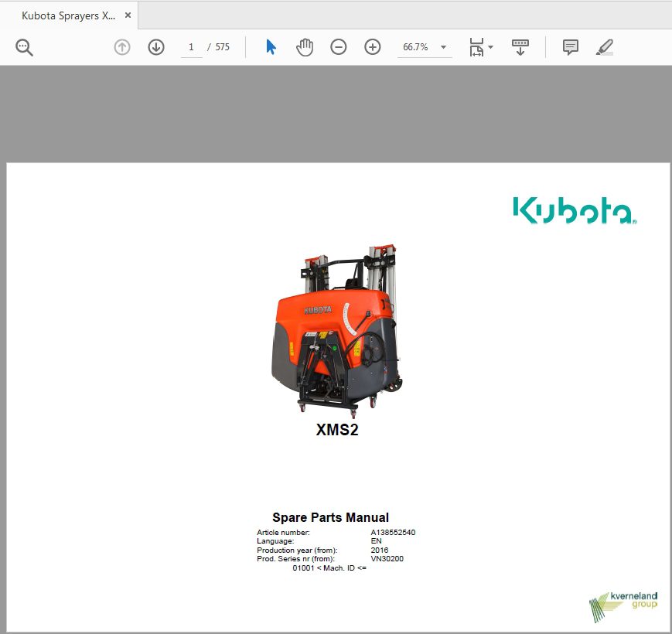Screen dimensions: 672x634
Task: Add a comment with the speech bubble
Action: tap(571, 47)
